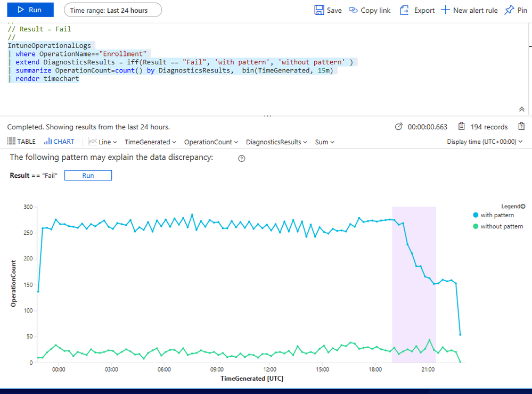Click the Save floppy disk icon
This screenshot has width=532, height=394.
(319, 10)
